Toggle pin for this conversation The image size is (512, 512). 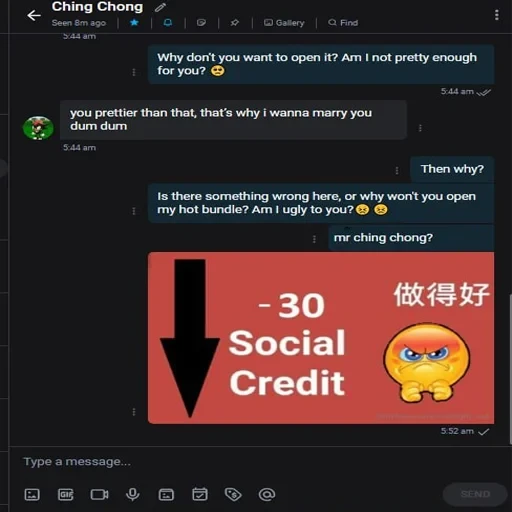pyautogui.click(x=235, y=23)
